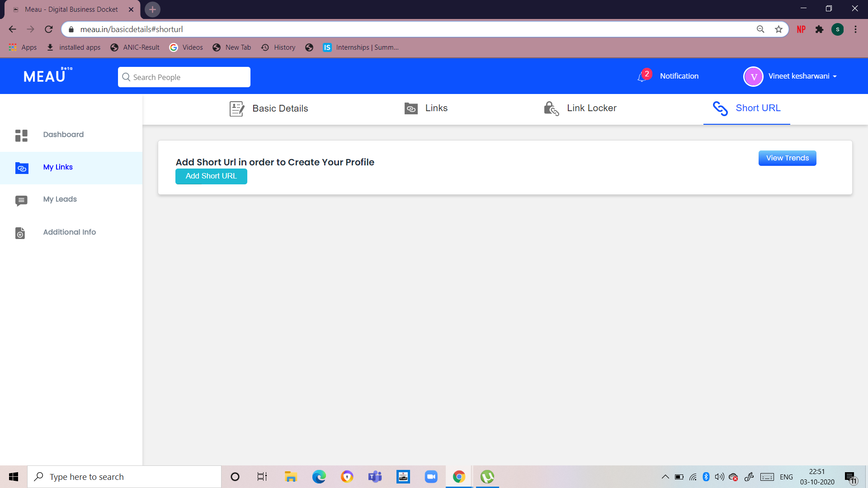Open File Explorer from the taskbar
The image size is (868, 488).
(x=291, y=477)
